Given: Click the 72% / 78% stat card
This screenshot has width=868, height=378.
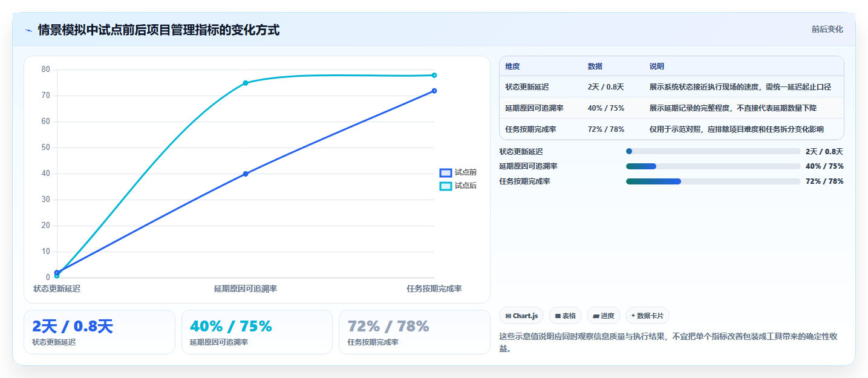Looking at the screenshot, I should click(414, 332).
